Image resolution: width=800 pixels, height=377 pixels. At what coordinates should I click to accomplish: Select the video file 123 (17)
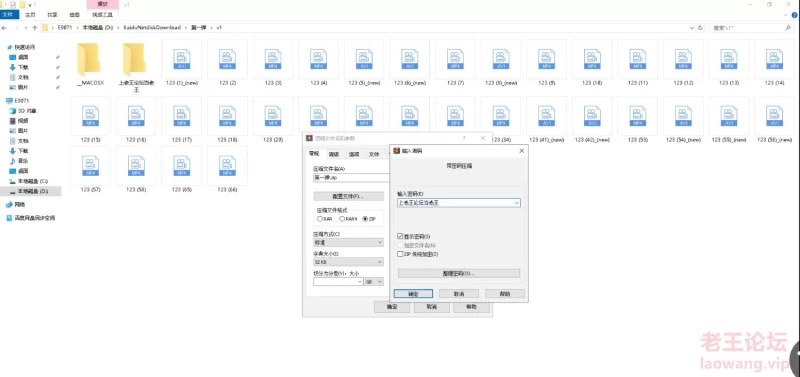pyautogui.click(x=181, y=120)
